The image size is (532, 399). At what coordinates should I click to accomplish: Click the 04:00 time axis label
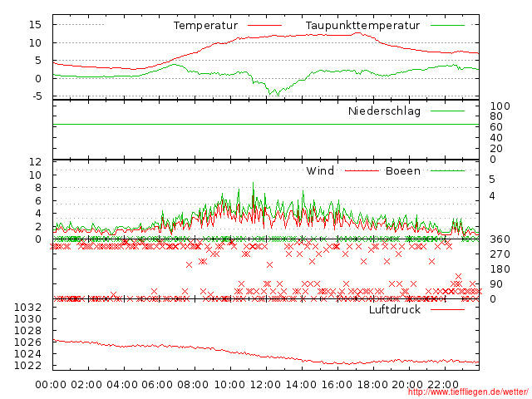coord(122,384)
